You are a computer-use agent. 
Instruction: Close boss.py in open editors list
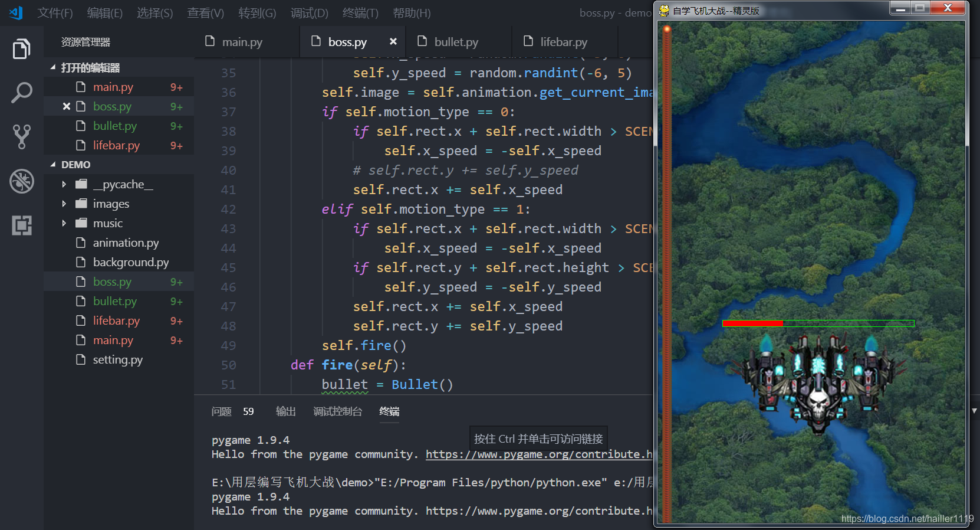(x=67, y=106)
